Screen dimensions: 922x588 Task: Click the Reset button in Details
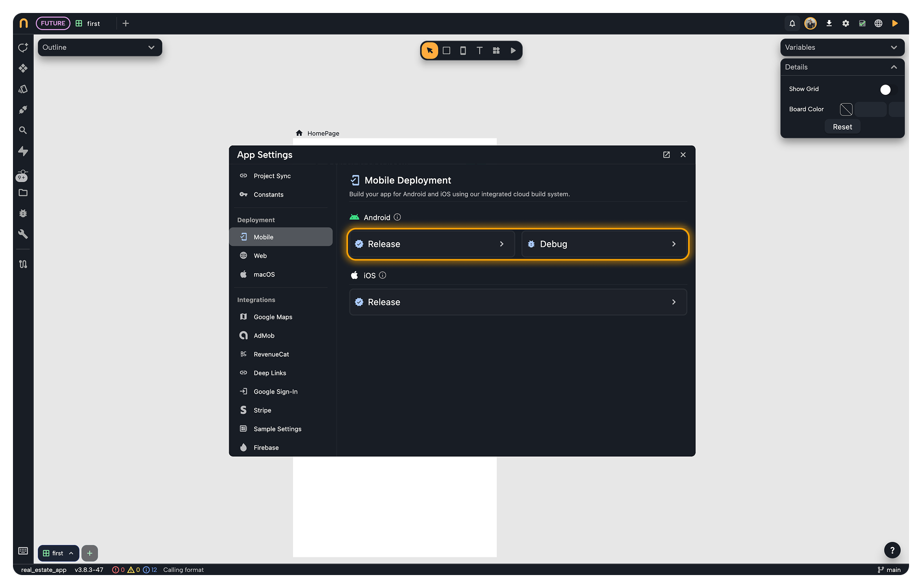click(x=842, y=127)
